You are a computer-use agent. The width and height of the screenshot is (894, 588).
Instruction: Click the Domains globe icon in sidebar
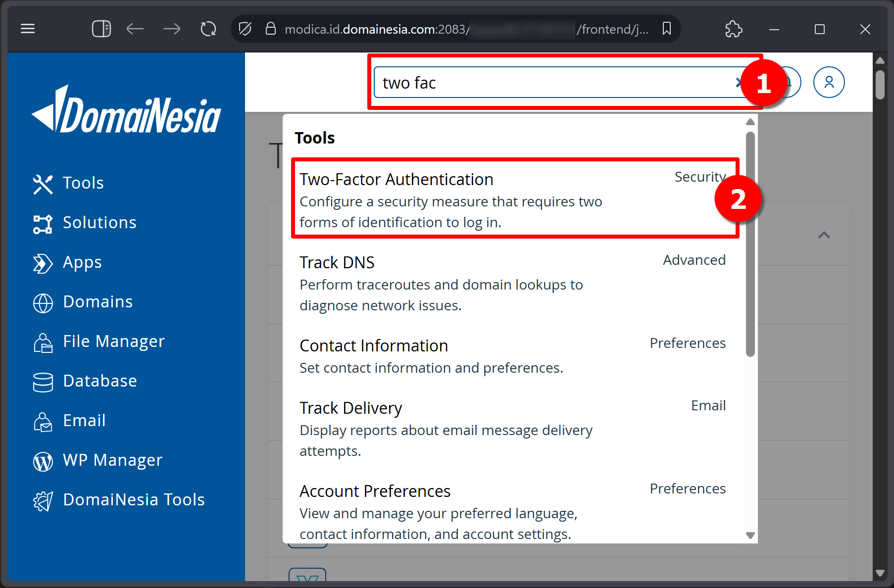(43, 303)
